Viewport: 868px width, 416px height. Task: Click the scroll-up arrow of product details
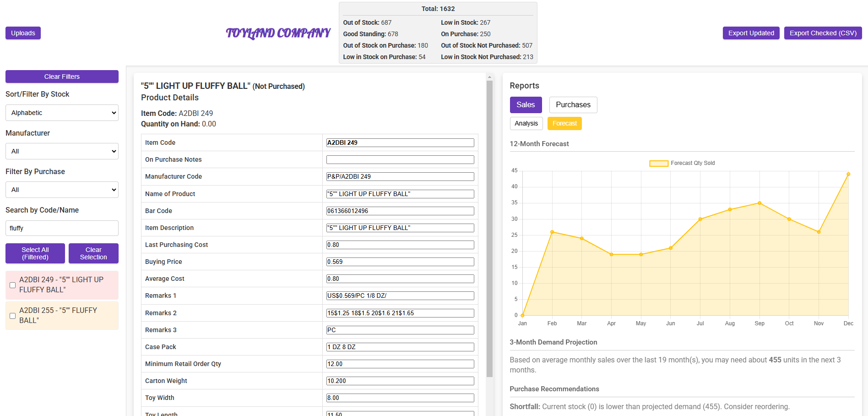(x=489, y=77)
